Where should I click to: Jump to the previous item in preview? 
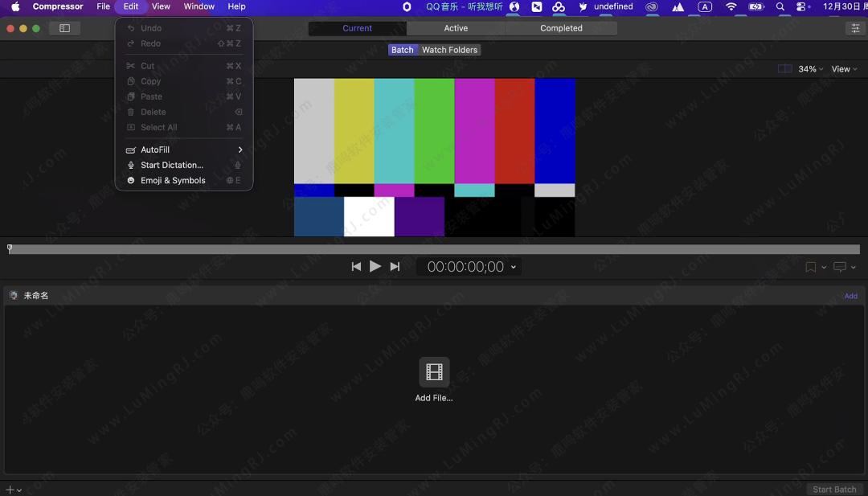[356, 267]
